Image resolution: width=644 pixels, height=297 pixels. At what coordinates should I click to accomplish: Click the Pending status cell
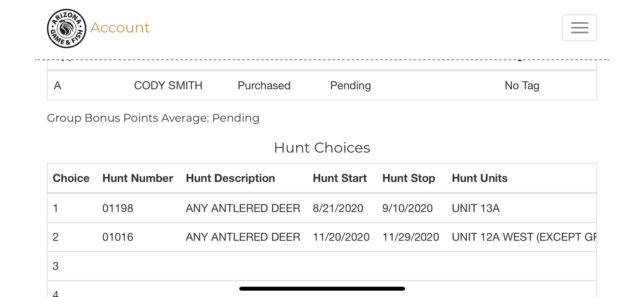(351, 86)
